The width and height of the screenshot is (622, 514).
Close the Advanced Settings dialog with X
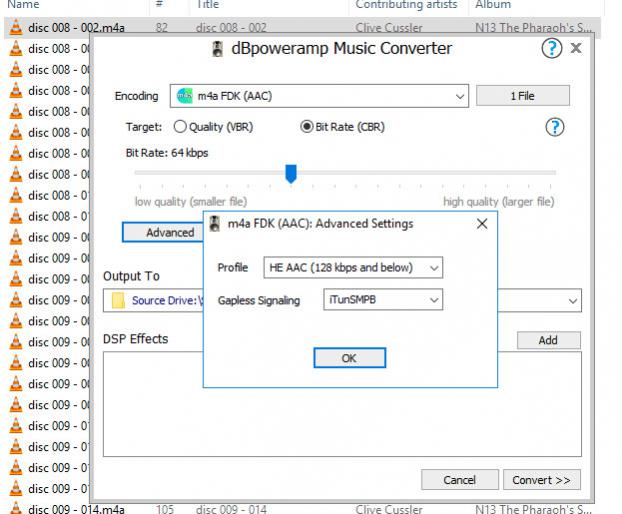click(482, 224)
